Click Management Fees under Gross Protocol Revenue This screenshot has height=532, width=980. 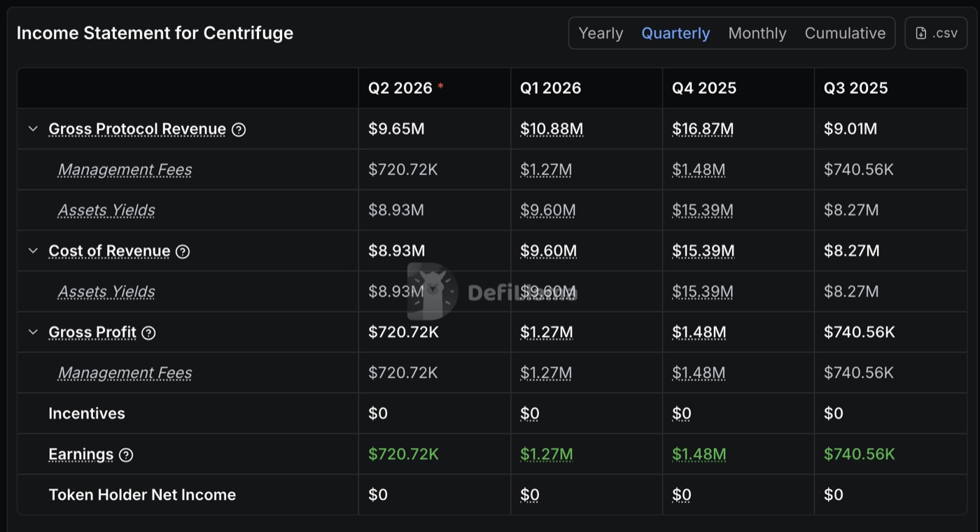125,169
